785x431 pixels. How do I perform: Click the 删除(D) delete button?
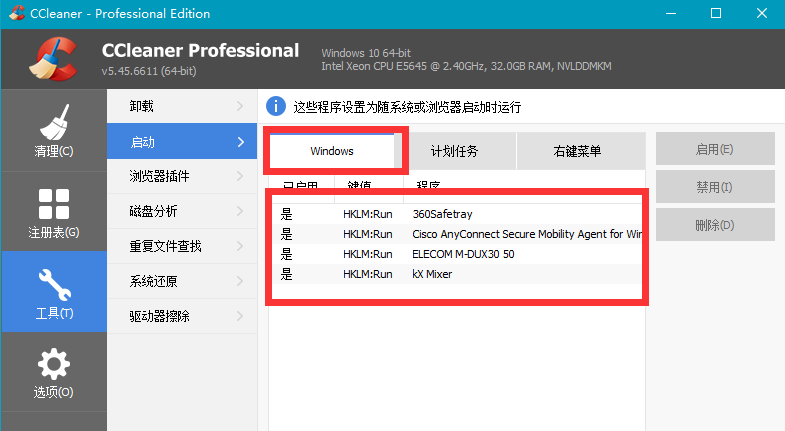point(715,225)
